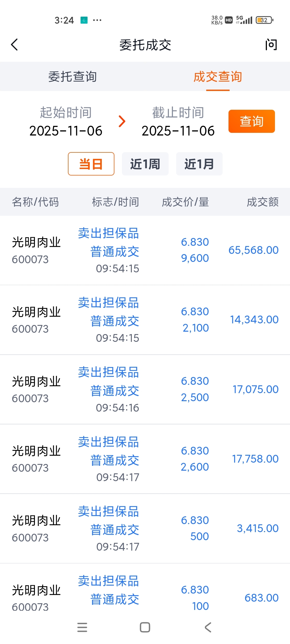The image size is (290, 644).
Task: Open trade record with amount 3,415.00
Action: (x=145, y=529)
